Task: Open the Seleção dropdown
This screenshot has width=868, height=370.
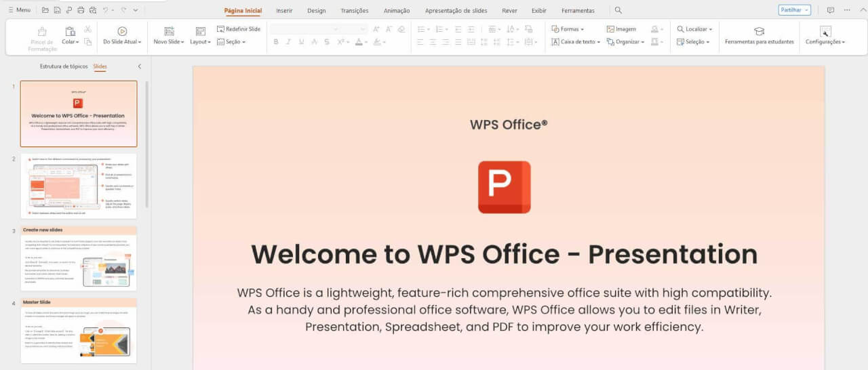Action: [693, 42]
